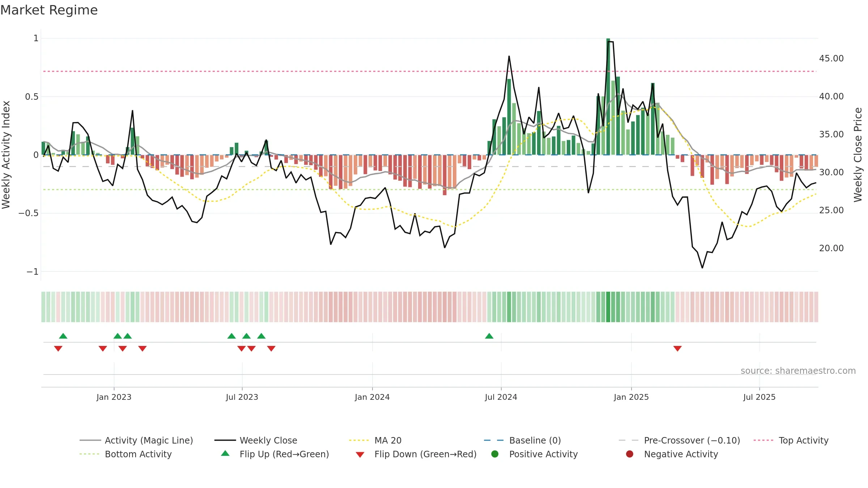The image size is (868, 488).
Task: Click the Jul 2025 x-axis label
Action: (x=759, y=397)
